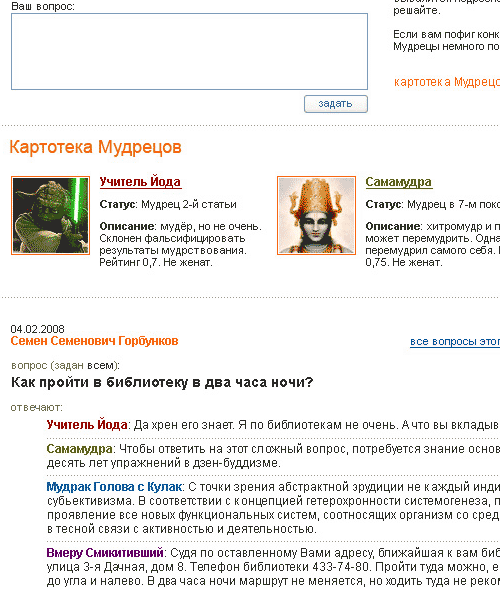
Task: Click the "Картотека Мудрецов" section heading
Action: [95, 147]
